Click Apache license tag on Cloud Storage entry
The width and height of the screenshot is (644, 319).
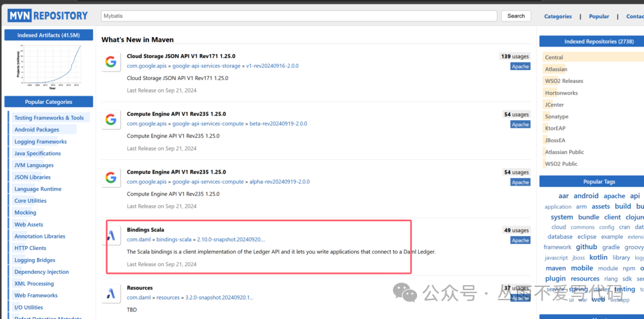coord(520,66)
